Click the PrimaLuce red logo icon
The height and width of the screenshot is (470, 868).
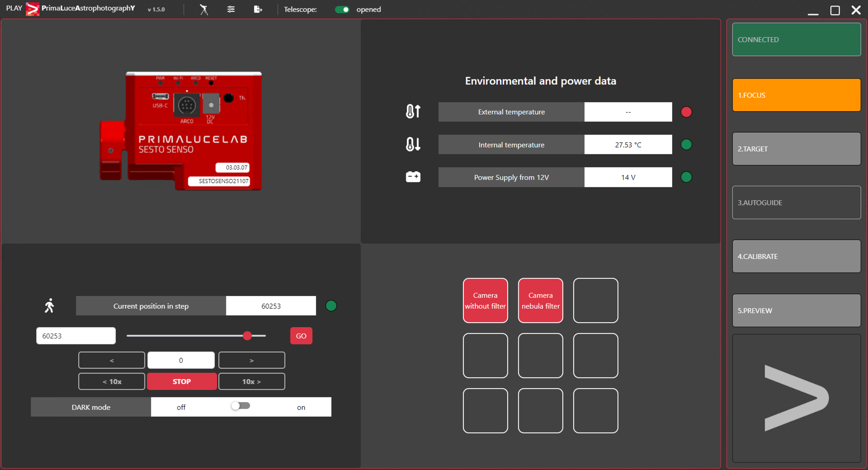(33, 9)
